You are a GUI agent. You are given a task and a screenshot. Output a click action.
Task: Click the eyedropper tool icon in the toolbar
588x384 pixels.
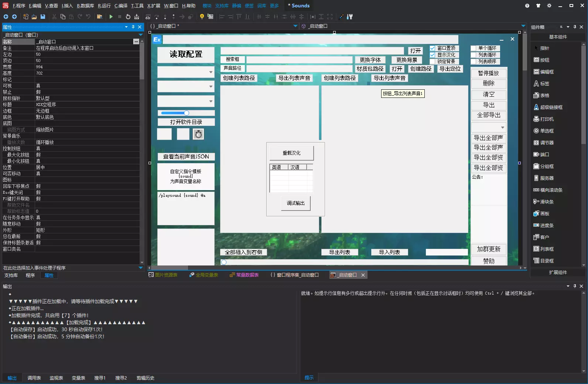341,17
